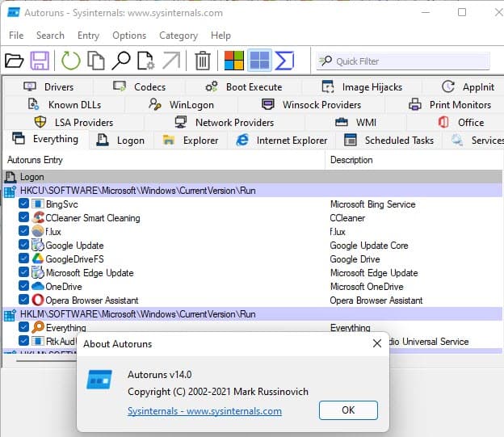504x437 pixels.
Task: Open the Options menu
Action: pos(129,36)
